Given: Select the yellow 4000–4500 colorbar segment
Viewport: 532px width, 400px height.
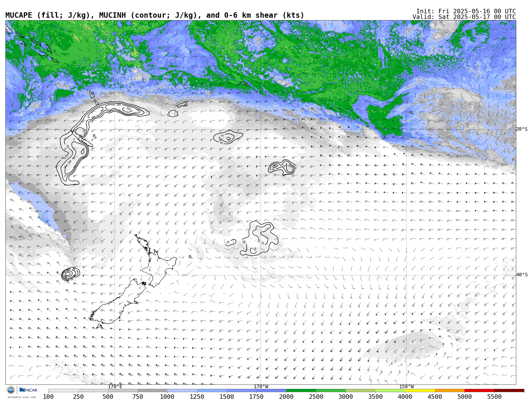Looking at the screenshot, I should click(x=420, y=390).
